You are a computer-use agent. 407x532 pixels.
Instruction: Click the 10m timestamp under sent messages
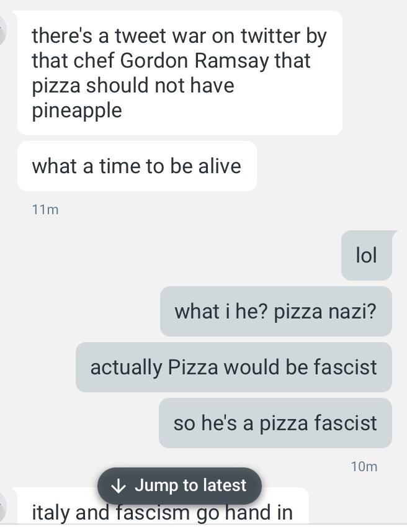[x=364, y=467]
